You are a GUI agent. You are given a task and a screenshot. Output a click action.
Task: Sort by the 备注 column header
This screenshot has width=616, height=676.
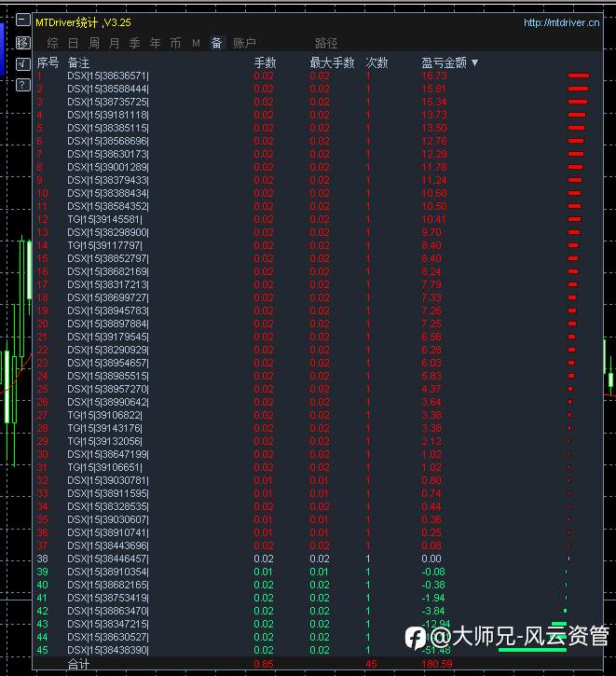pyautogui.click(x=78, y=63)
